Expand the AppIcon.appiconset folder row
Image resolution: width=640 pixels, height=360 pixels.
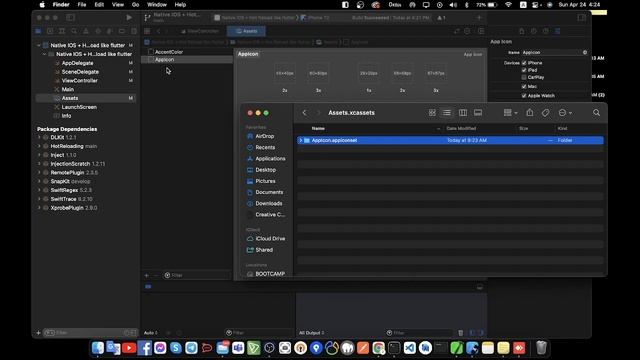pos(301,140)
